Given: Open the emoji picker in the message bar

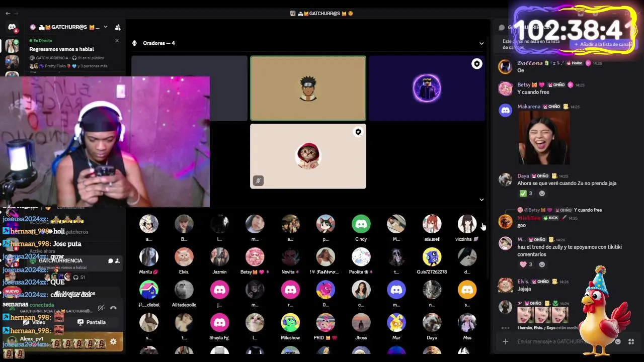Looking at the screenshot, I should pyautogui.click(x=618, y=342).
